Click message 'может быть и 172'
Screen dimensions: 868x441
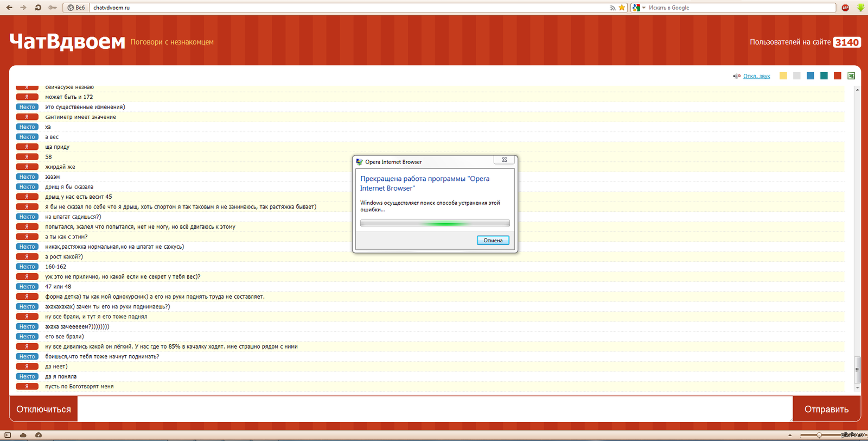pos(69,97)
